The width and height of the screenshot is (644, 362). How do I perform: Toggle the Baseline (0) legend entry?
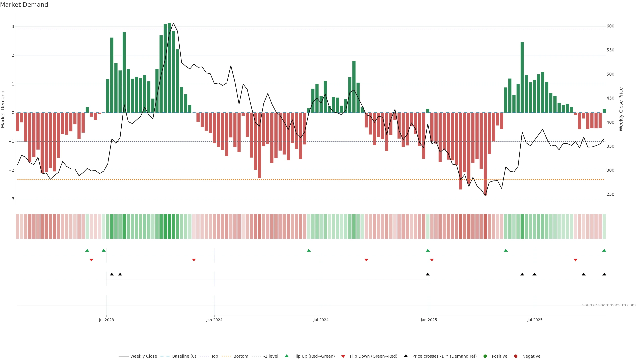tap(184, 356)
